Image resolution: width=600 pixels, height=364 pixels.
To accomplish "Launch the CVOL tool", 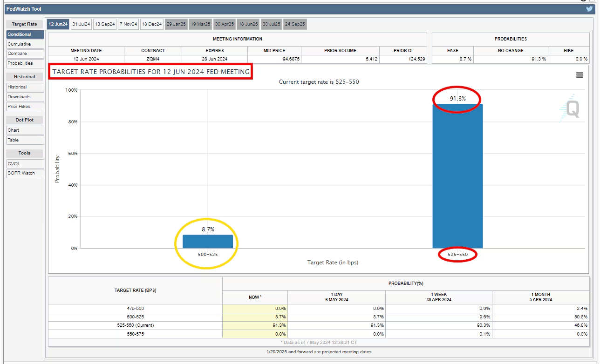I will pyautogui.click(x=25, y=164).
